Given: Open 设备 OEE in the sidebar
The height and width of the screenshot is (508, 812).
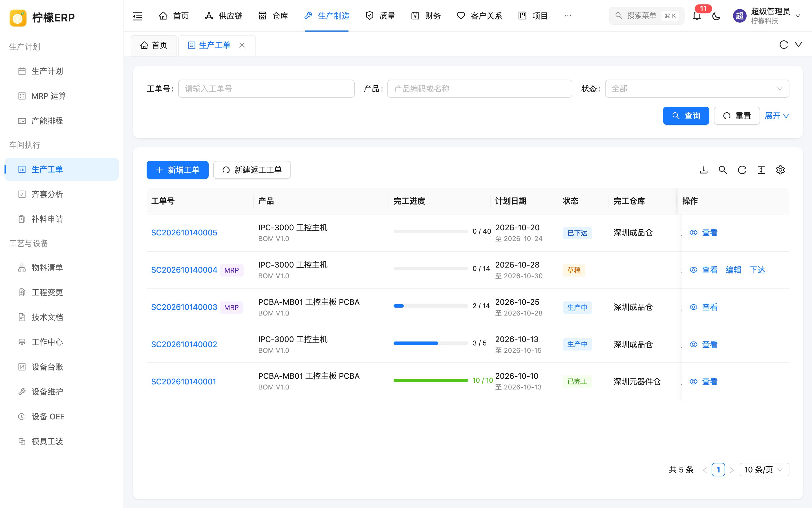Looking at the screenshot, I should coord(62,417).
